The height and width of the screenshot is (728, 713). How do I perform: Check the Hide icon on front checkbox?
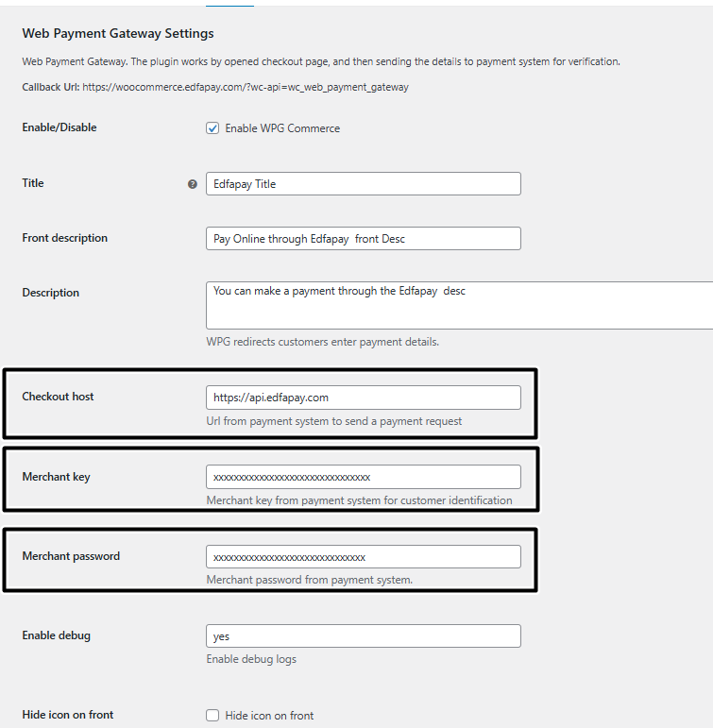(212, 715)
